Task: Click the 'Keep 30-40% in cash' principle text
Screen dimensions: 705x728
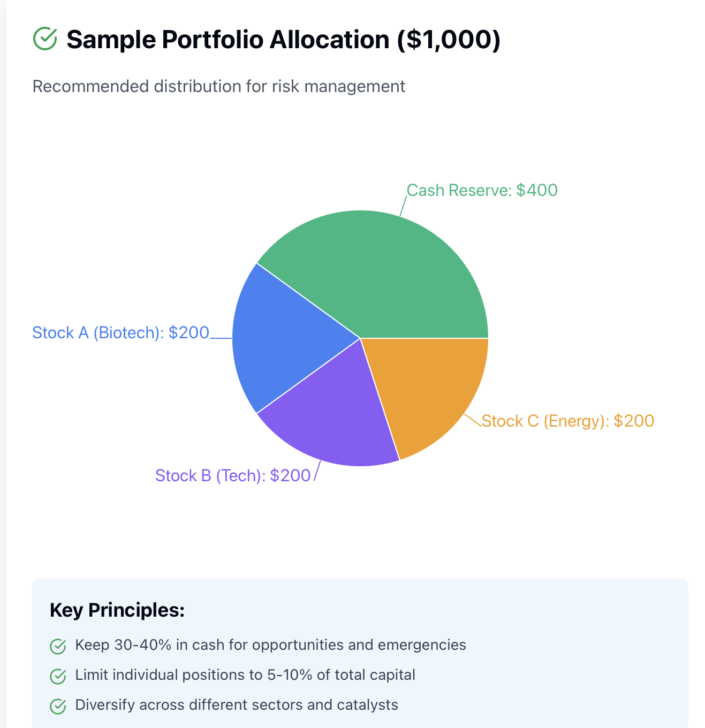Action: click(271, 645)
